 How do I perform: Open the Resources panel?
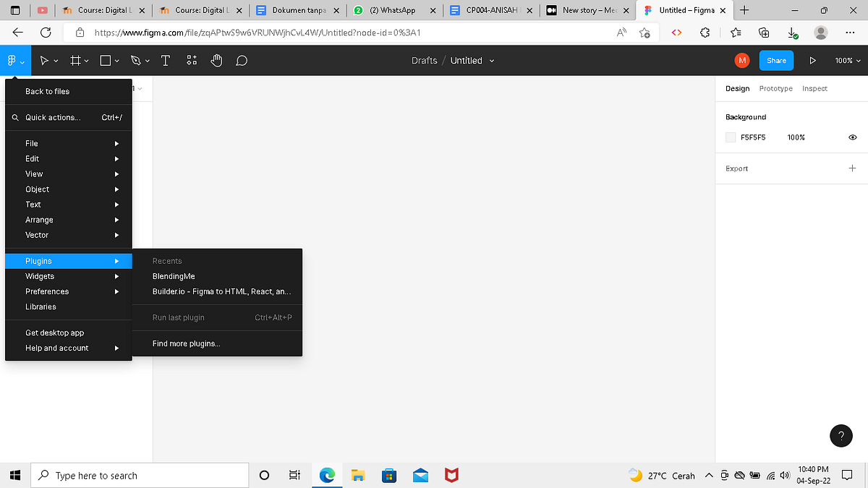(x=191, y=60)
